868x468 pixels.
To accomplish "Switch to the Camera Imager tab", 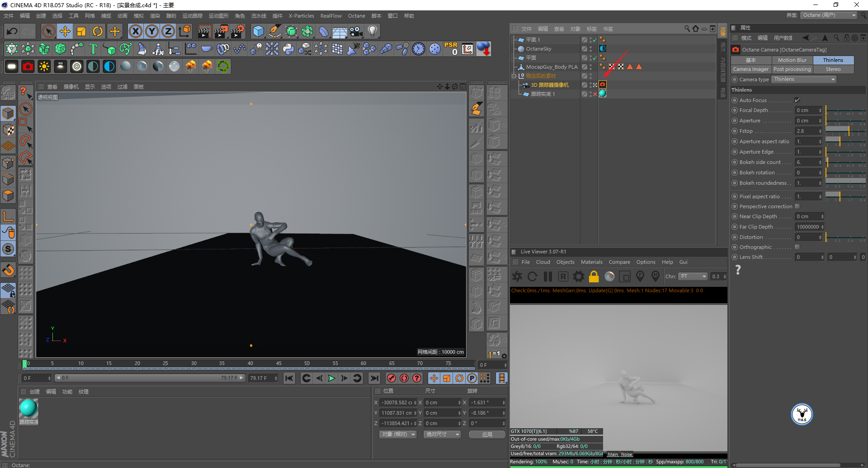I will pos(751,69).
